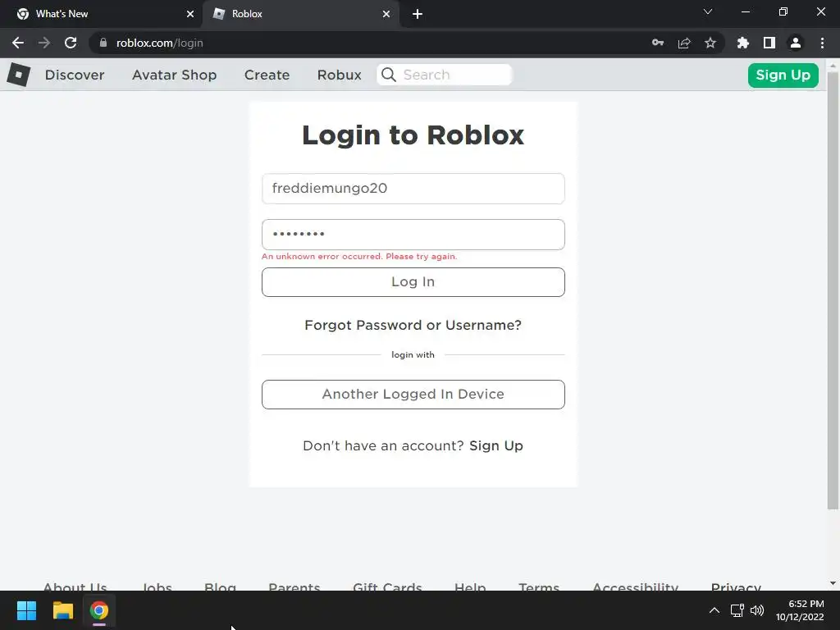
Task: Click the scrollbar down arrow
Action: (x=833, y=583)
